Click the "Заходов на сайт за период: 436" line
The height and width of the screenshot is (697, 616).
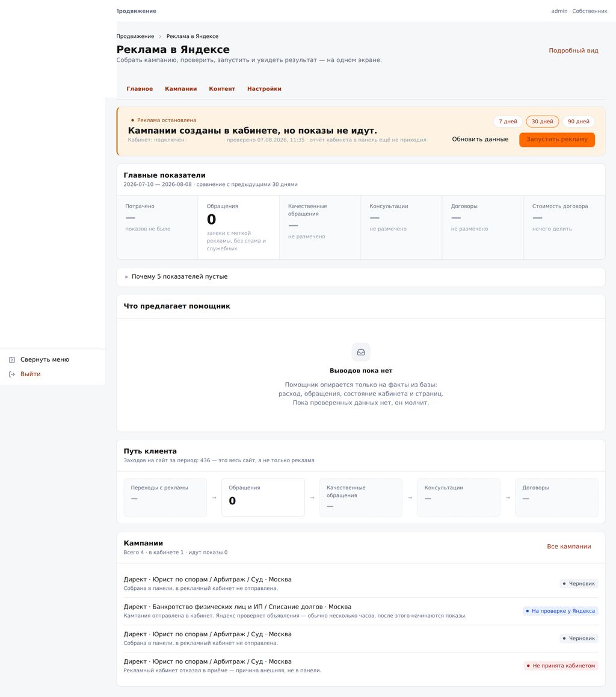219,460
